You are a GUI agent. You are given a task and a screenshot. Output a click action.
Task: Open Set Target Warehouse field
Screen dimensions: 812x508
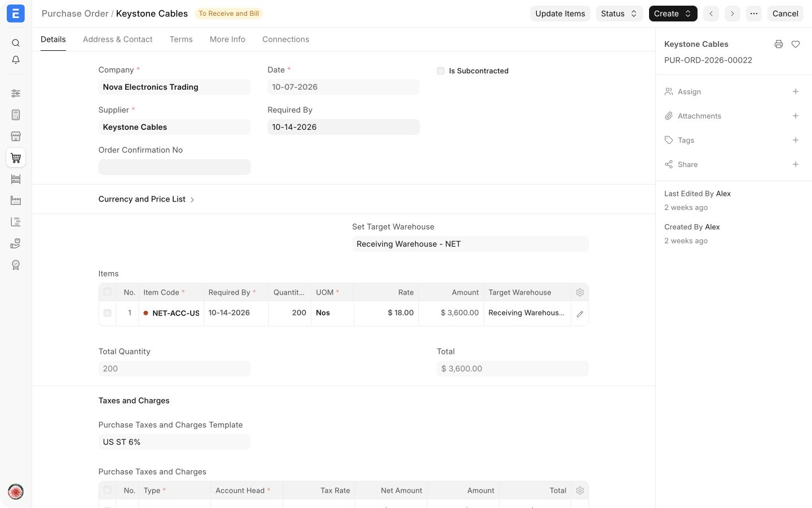point(470,244)
